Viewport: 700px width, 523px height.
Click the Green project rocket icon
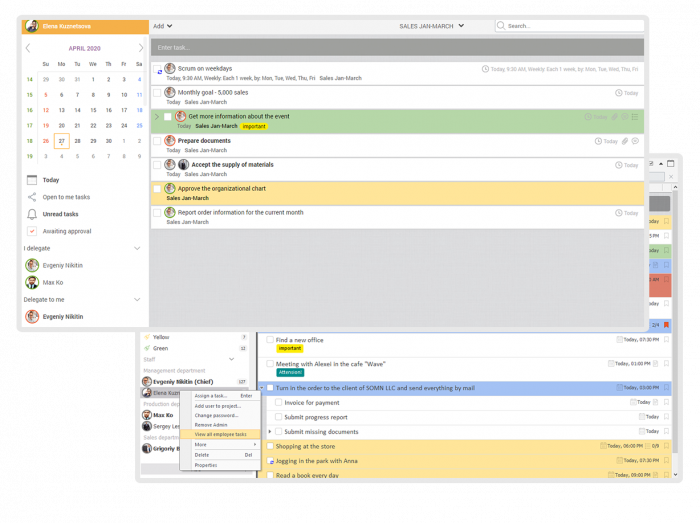tap(147, 348)
